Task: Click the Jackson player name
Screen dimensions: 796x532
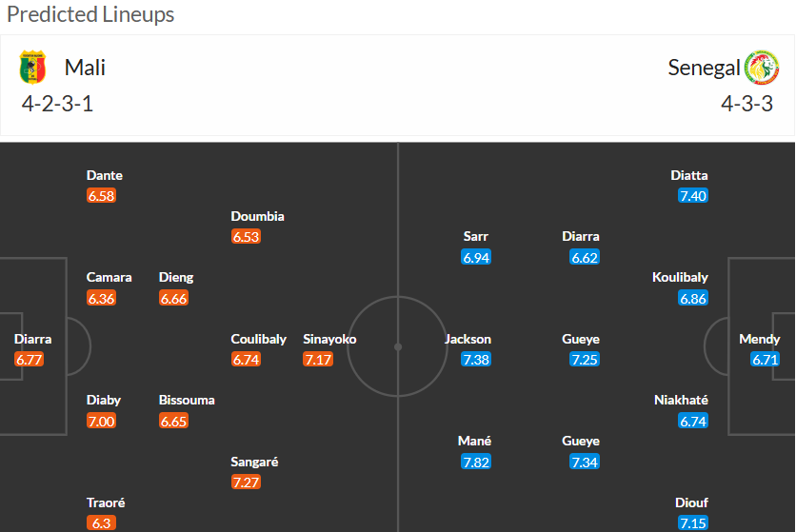Action: [x=468, y=339]
